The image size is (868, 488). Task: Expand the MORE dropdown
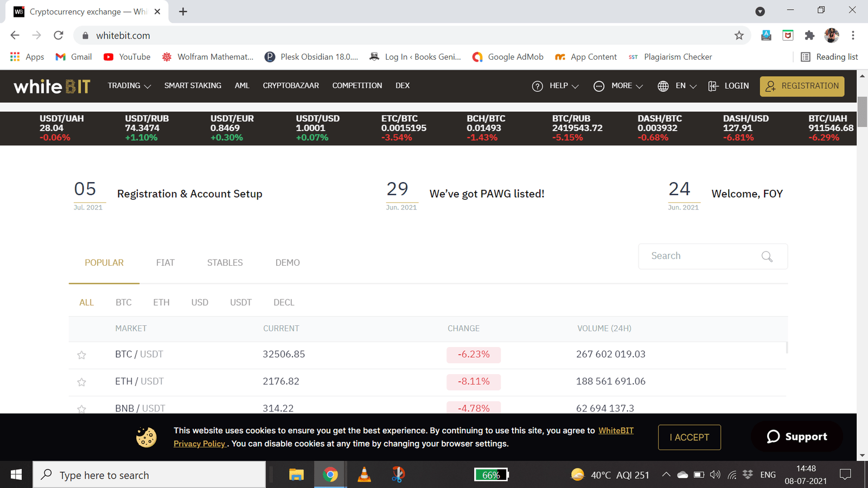618,86
